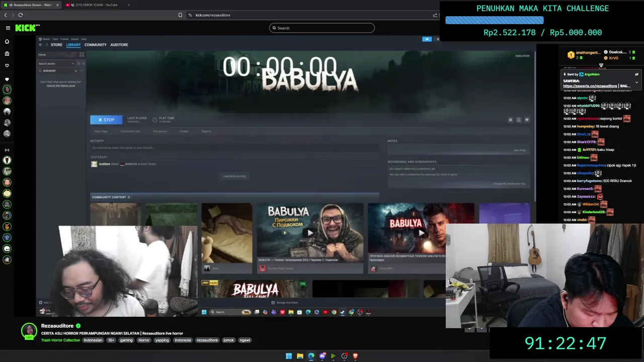Open Microsoft Edge from the taskbar
Screen dimensions: 644x362
(x=311, y=356)
